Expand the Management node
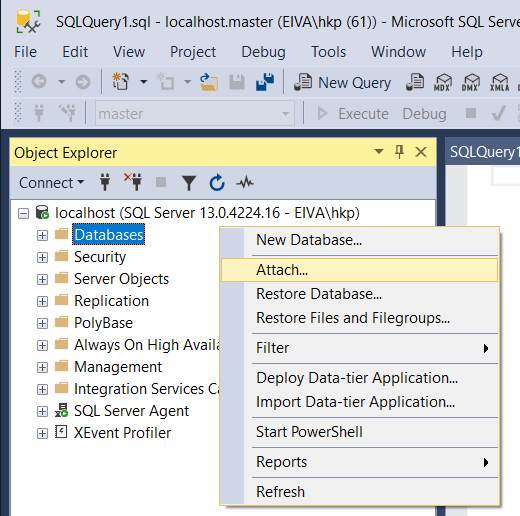This screenshot has height=516, width=520. point(42,367)
